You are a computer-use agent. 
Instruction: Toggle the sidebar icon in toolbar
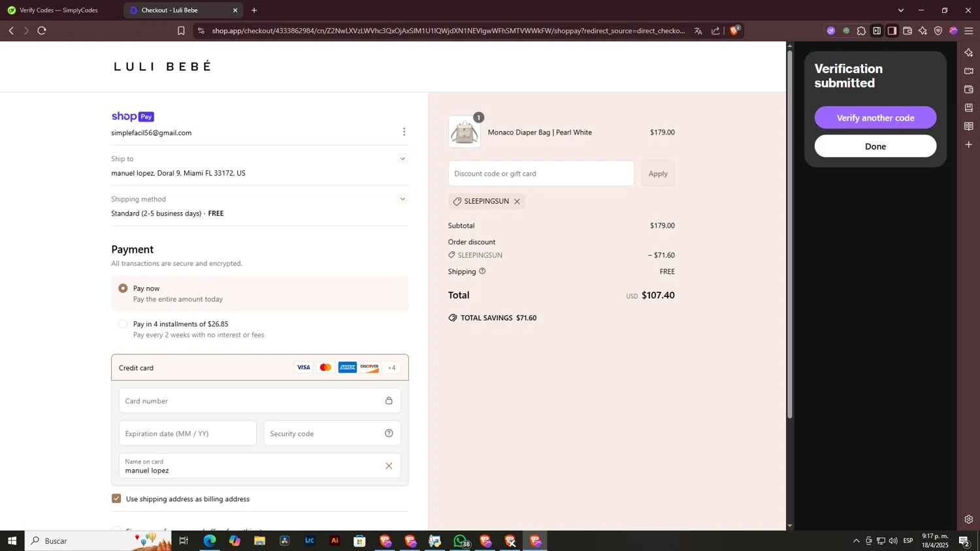coord(892,31)
